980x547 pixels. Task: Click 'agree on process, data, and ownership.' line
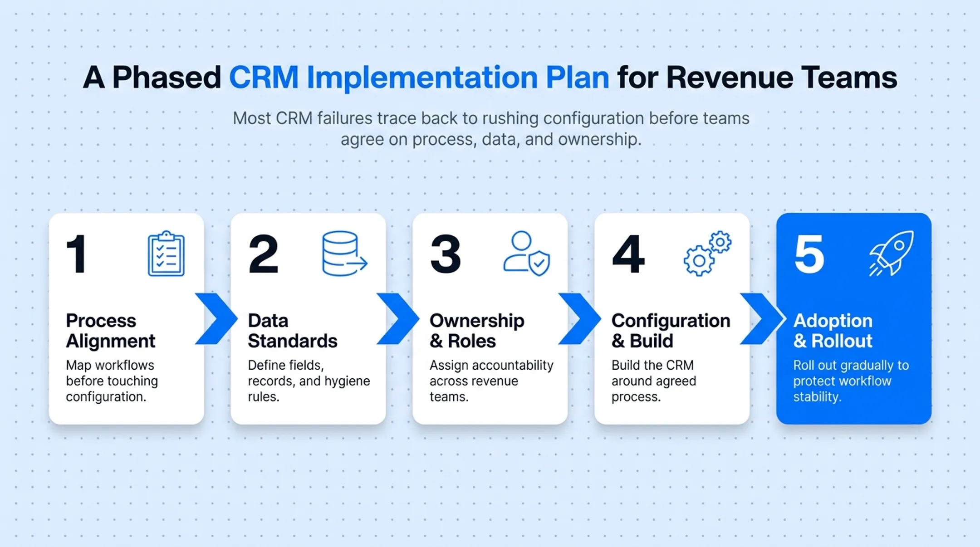pos(491,139)
